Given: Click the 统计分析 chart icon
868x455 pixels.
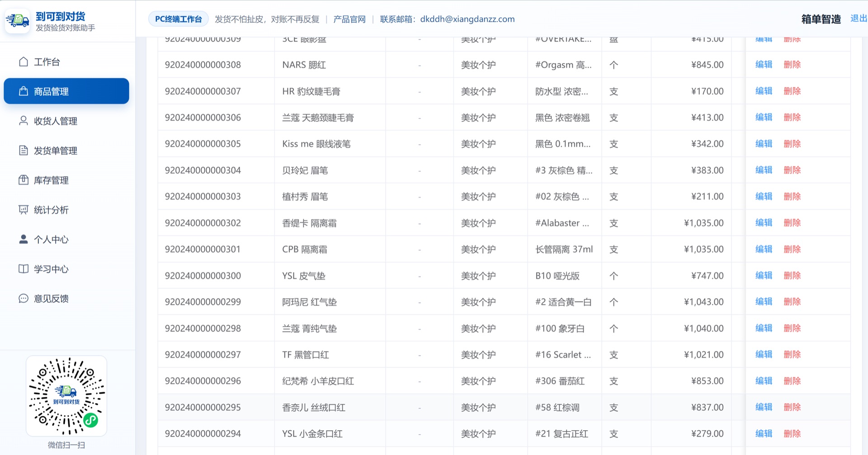Looking at the screenshot, I should tap(24, 210).
